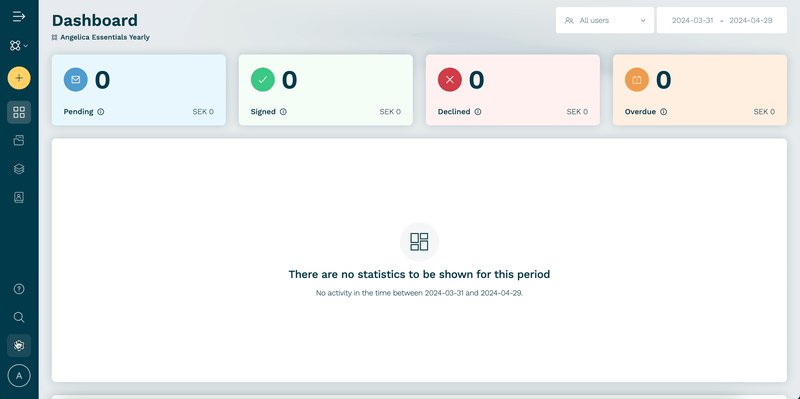800x399 pixels.
Task: Click the blue Pending envelope icon
Action: 76,80
